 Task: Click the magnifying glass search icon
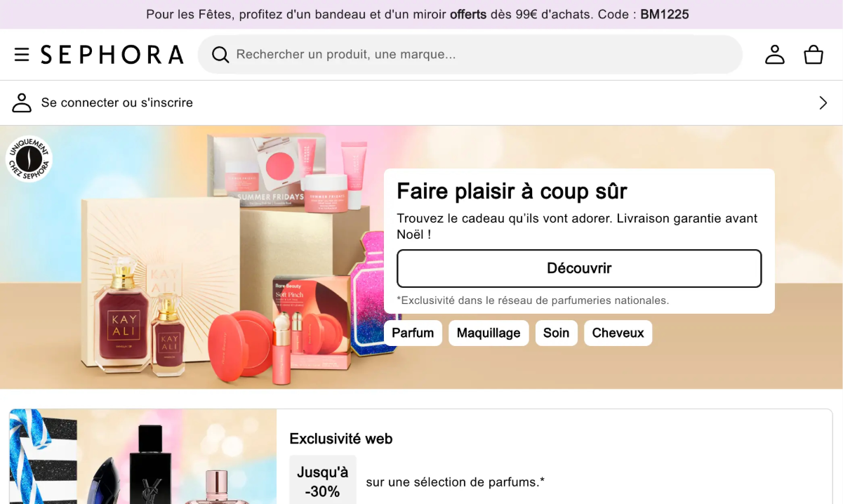(220, 55)
